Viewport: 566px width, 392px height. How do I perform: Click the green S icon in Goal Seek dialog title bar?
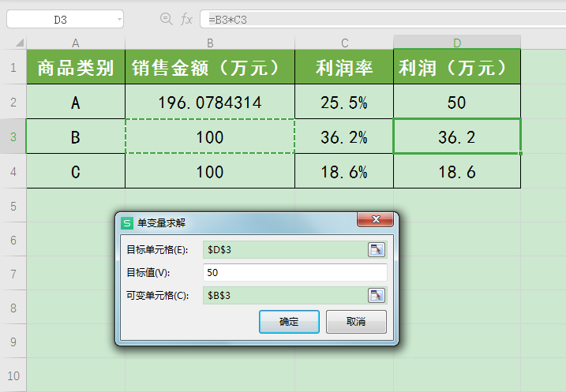[127, 223]
